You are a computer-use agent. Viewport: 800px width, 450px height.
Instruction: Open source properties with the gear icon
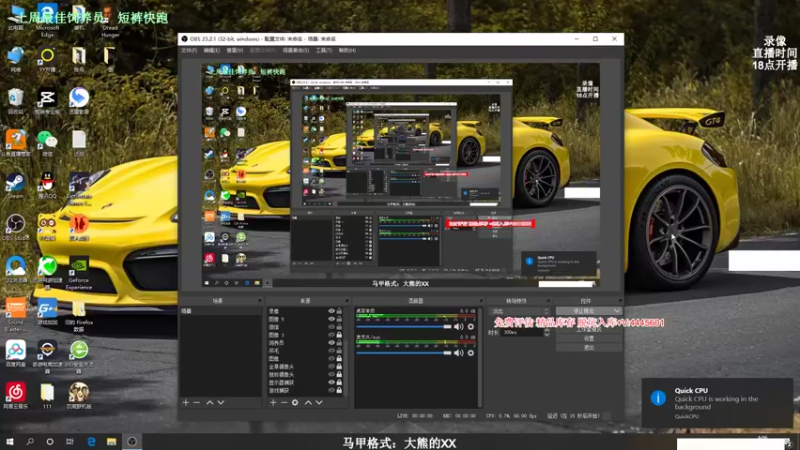point(295,403)
